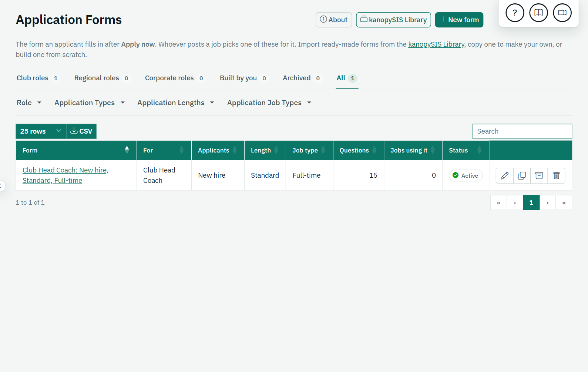Open the book guide icon

pos(538,13)
